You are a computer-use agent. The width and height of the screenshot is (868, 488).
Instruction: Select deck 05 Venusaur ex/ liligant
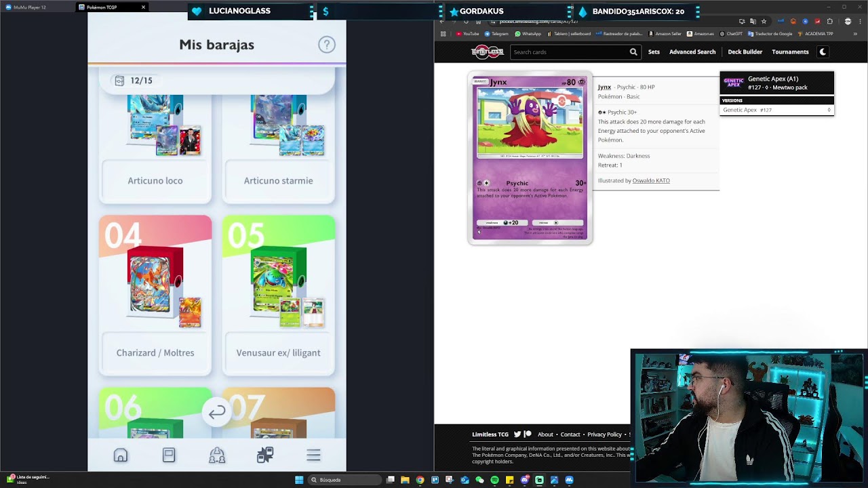click(279, 296)
